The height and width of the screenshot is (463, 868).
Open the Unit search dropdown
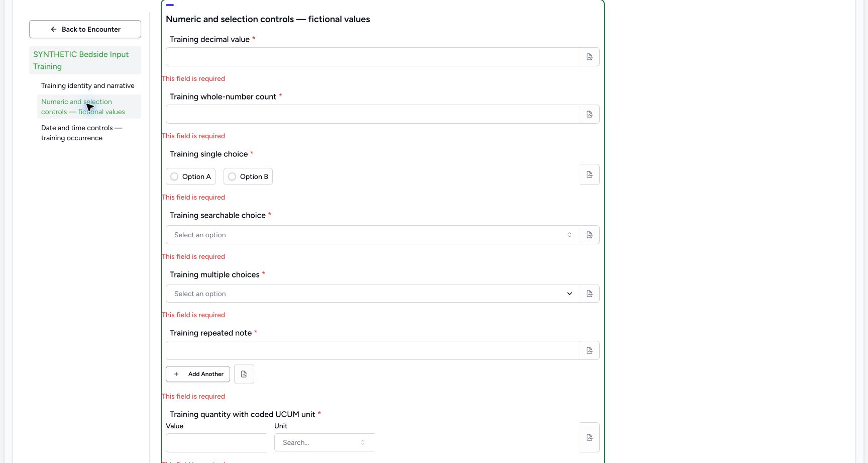(324, 442)
